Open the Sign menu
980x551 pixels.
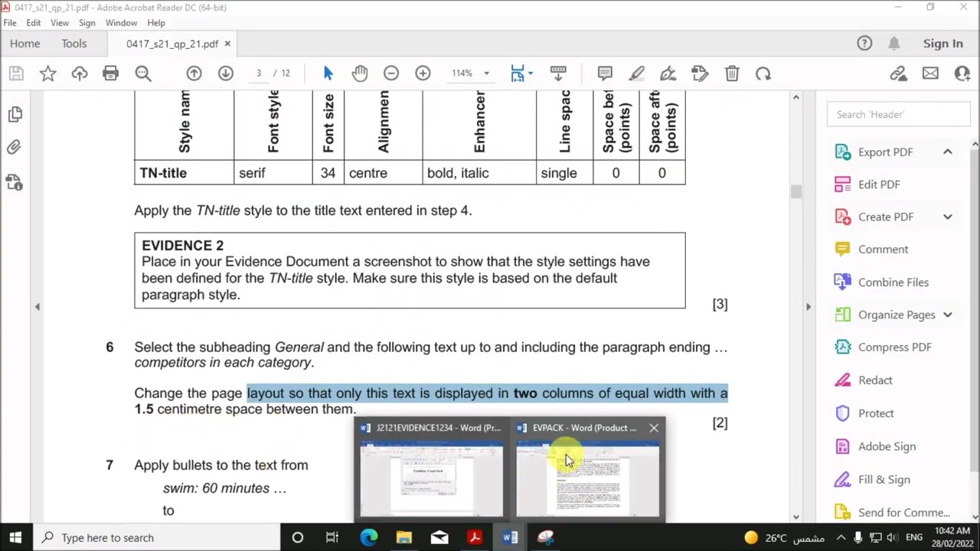[x=87, y=23]
